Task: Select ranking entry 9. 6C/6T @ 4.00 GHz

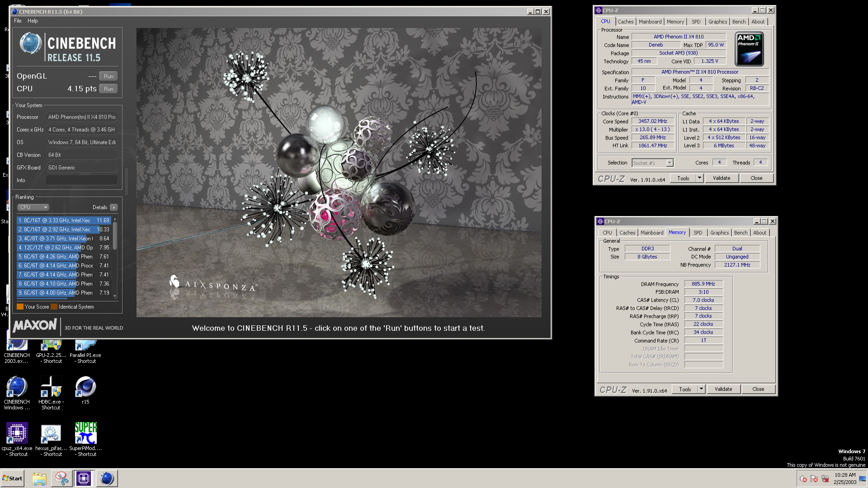Action: tap(64, 293)
